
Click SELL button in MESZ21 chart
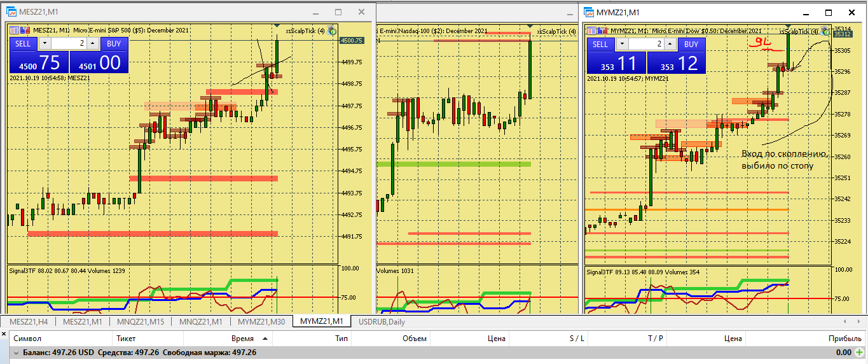[23, 43]
